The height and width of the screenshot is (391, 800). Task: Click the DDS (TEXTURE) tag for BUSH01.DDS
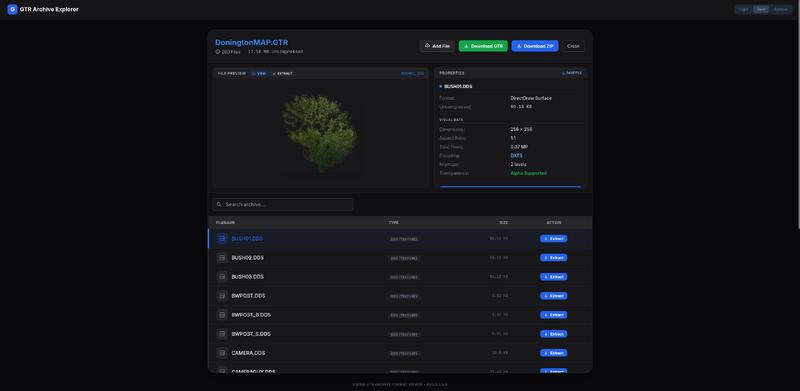(404, 239)
